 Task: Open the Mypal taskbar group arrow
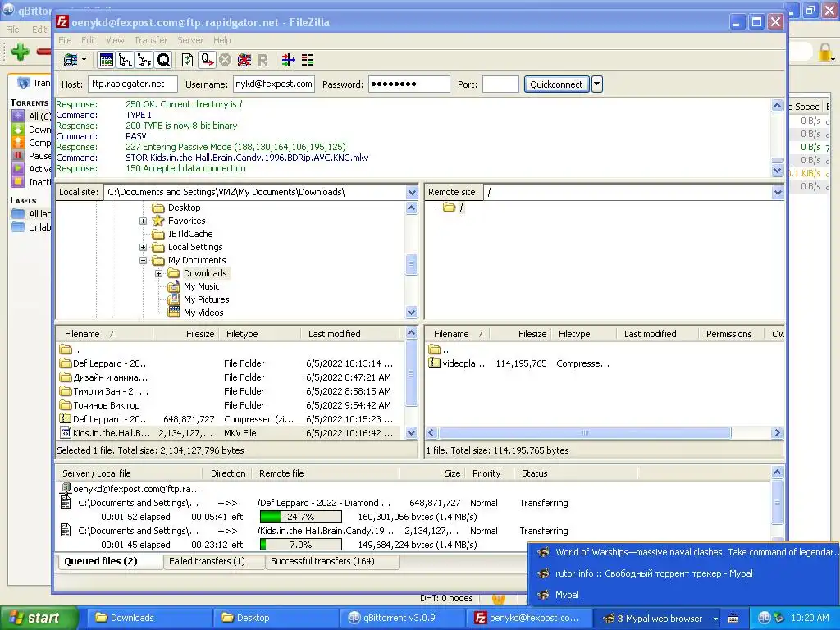715,619
